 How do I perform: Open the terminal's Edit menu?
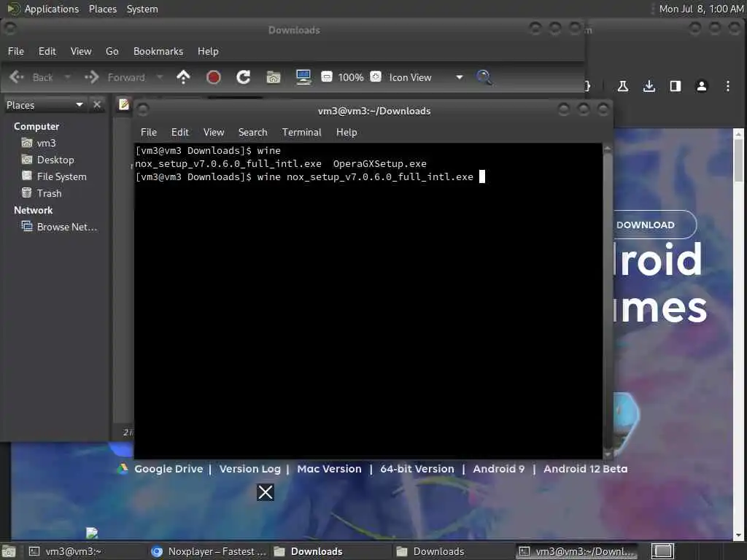click(x=180, y=132)
